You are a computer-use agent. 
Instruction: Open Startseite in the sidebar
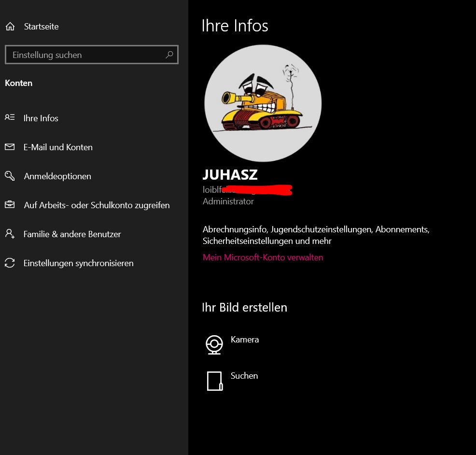[42, 27]
